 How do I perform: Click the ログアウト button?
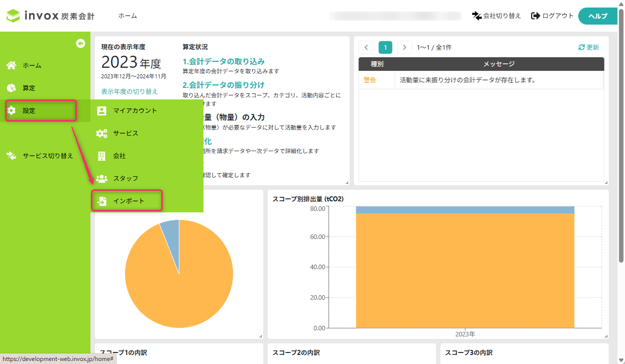[x=552, y=16]
